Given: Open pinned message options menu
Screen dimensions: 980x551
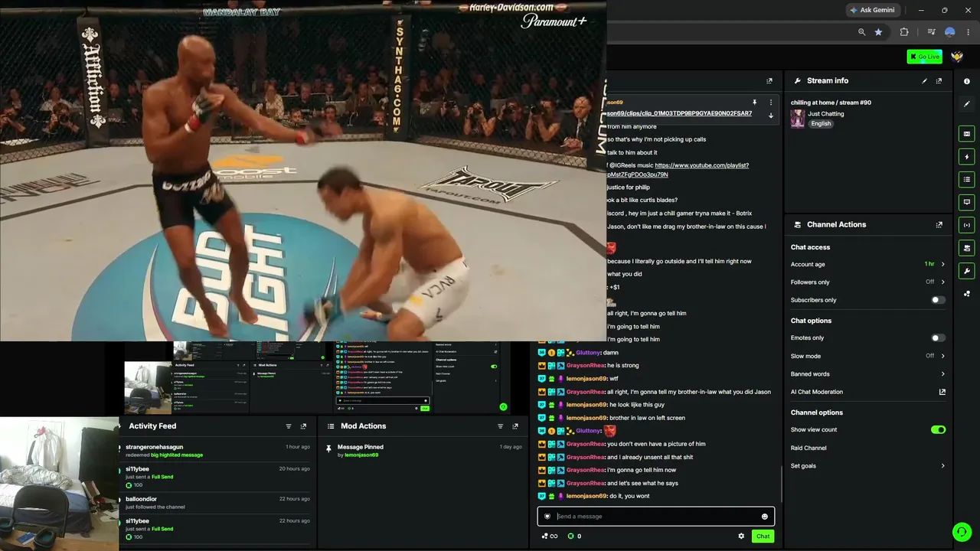Looking at the screenshot, I should [771, 102].
